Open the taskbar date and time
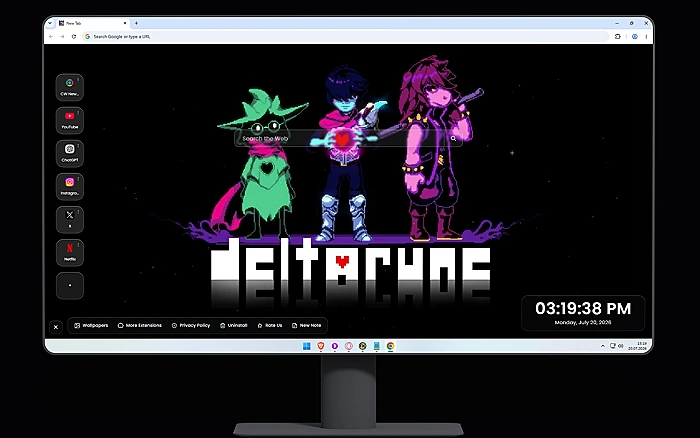This screenshot has height=438, width=700. point(638,346)
